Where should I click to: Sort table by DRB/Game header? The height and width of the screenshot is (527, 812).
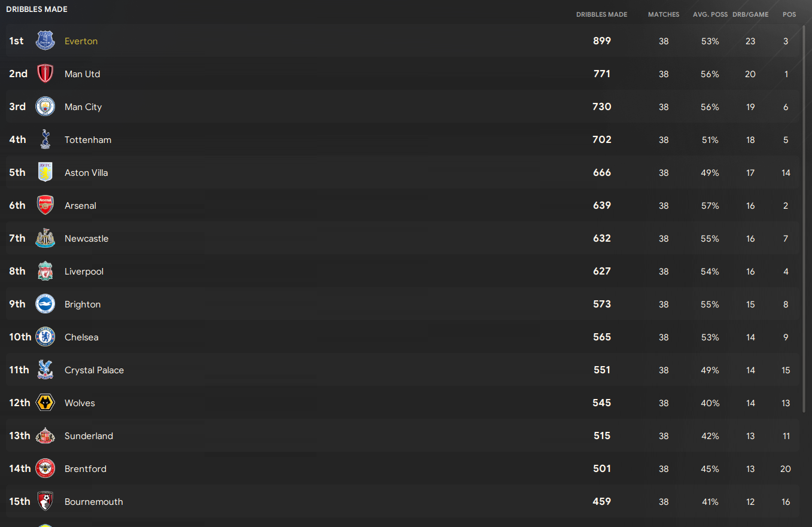coord(750,14)
